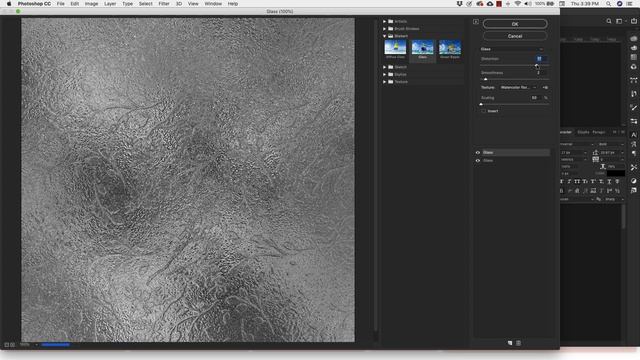Image resolution: width=640 pixels, height=360 pixels.
Task: Open the Load Texture menu icon
Action: (x=545, y=87)
